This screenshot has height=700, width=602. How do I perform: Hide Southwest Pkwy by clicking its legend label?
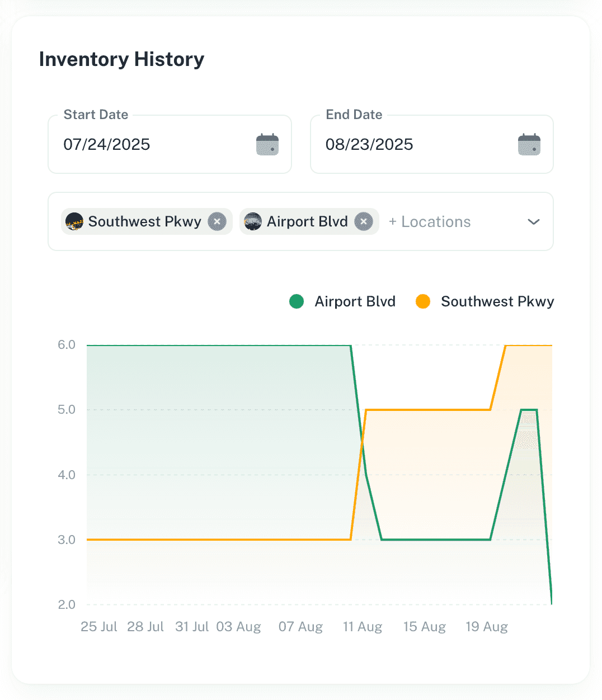[497, 301]
